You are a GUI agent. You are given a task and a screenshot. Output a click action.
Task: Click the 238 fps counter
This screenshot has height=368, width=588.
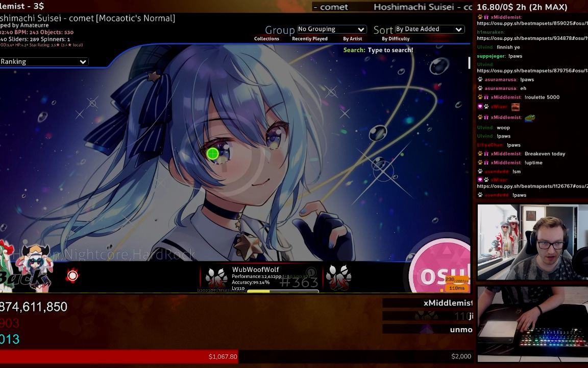(x=457, y=280)
